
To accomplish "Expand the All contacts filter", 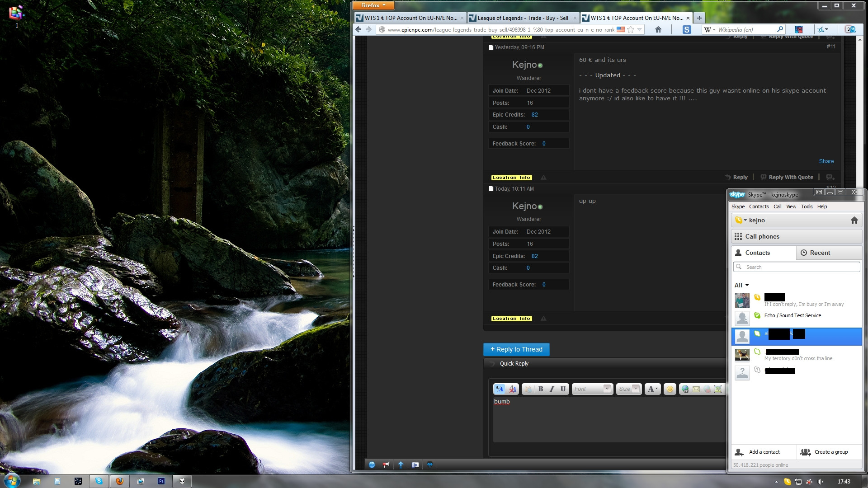I will pos(741,285).
